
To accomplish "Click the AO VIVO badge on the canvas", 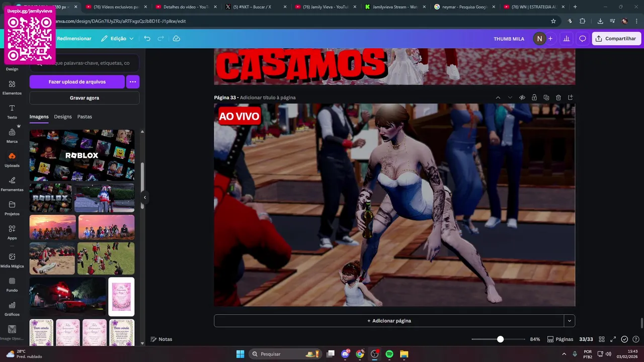I will coord(239,116).
